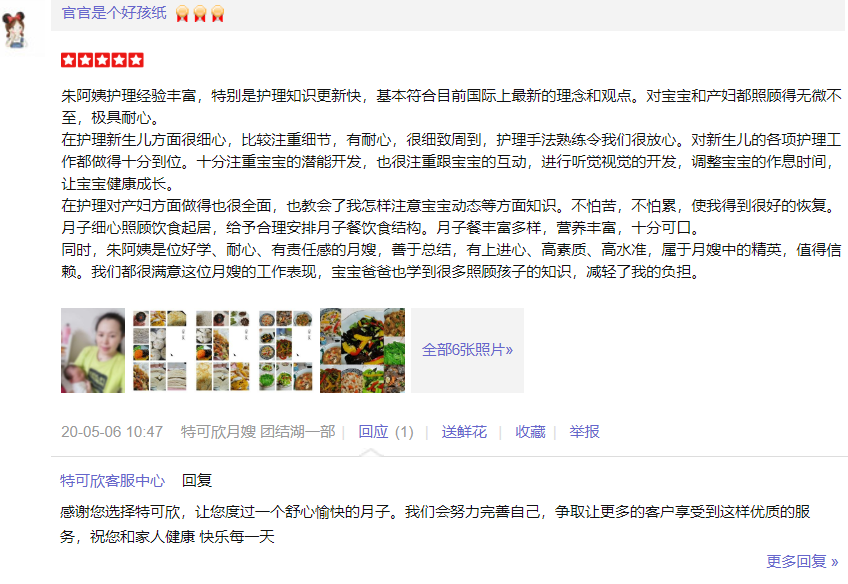The image size is (848, 584).
Task: Expand 更多回复 to see more replies
Action: [802, 561]
